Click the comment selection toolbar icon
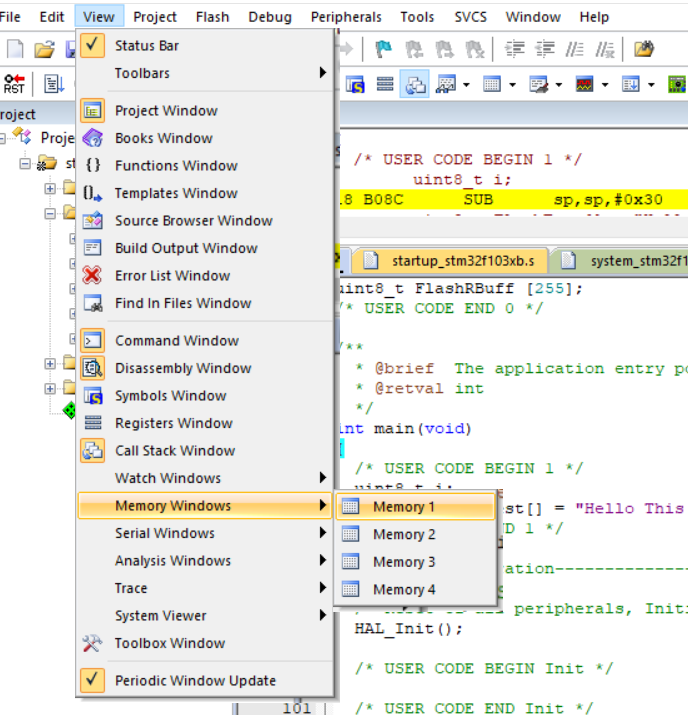 pyautogui.click(x=574, y=49)
